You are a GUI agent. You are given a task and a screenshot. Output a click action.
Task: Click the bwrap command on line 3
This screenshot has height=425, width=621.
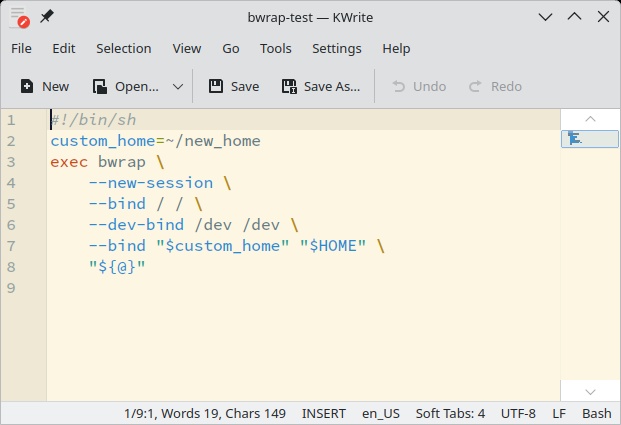tap(122, 162)
